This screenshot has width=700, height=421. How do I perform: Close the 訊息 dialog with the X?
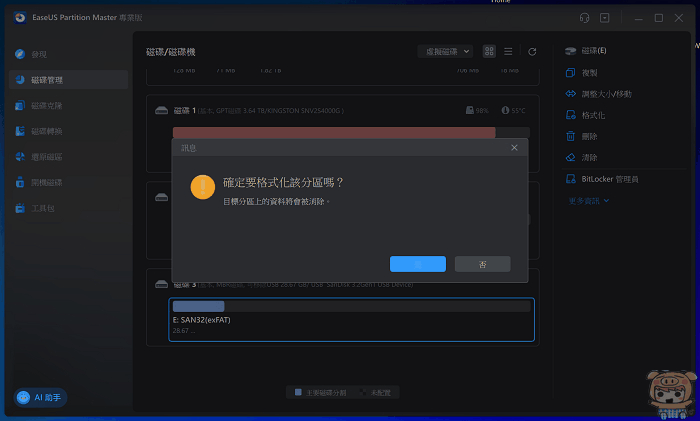(515, 147)
